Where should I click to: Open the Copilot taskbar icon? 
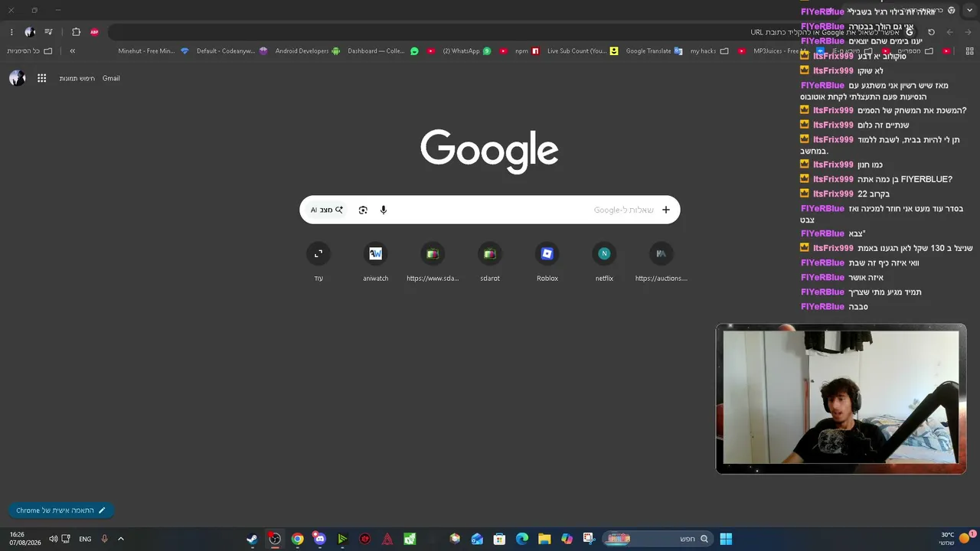[x=567, y=539]
